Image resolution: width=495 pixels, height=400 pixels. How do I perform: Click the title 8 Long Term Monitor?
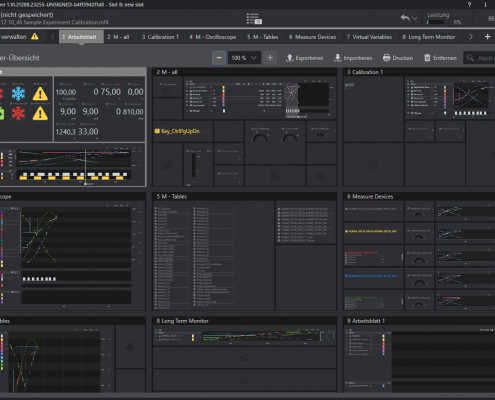182,321
